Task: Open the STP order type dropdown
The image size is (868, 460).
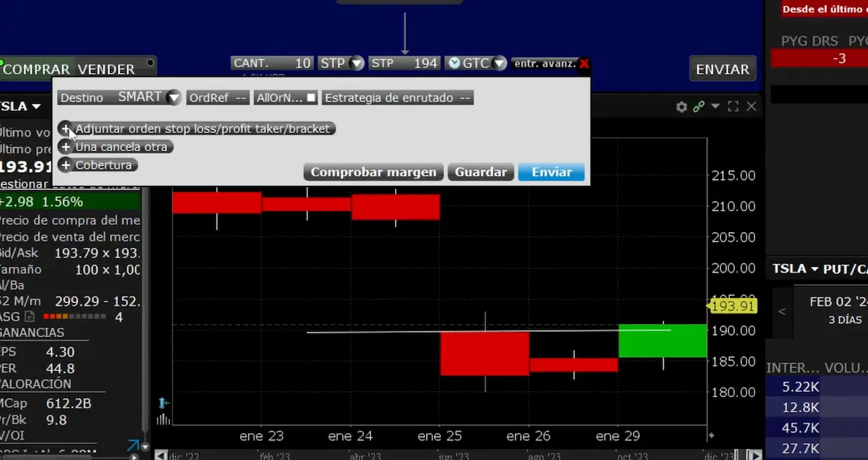Action: [x=356, y=64]
